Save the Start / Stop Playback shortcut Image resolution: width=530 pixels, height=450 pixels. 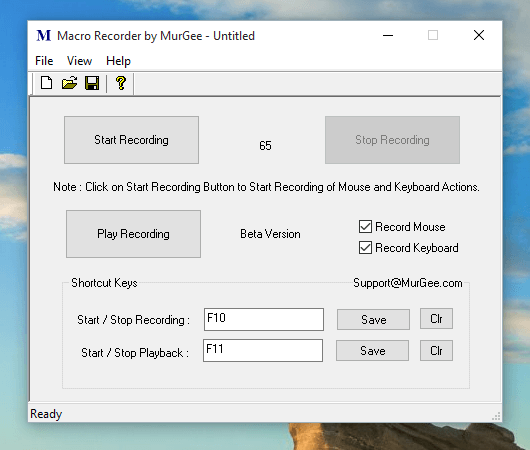click(372, 351)
